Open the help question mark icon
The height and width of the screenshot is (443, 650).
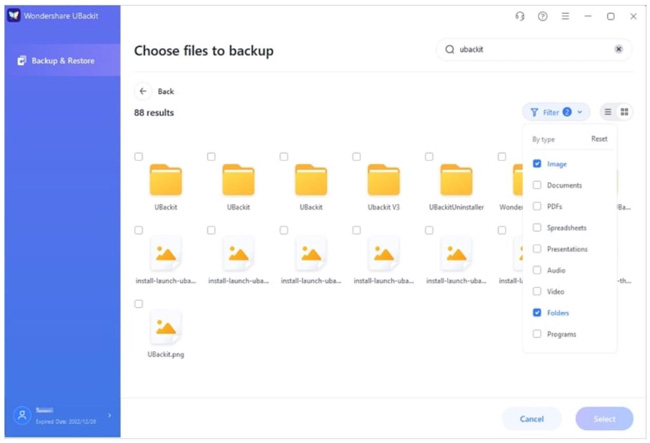tap(543, 16)
